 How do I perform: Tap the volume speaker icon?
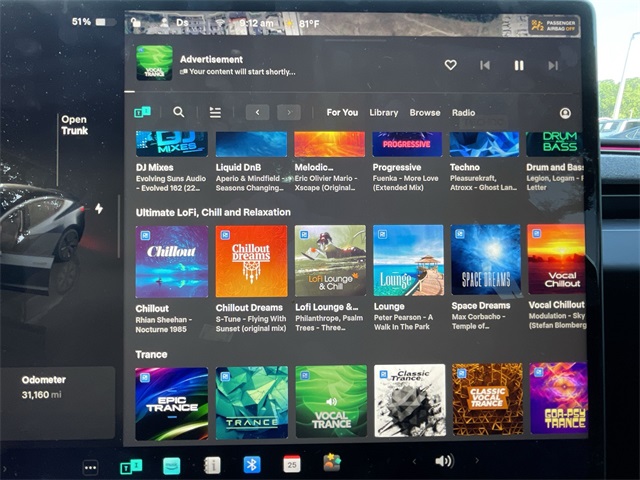tap(444, 461)
